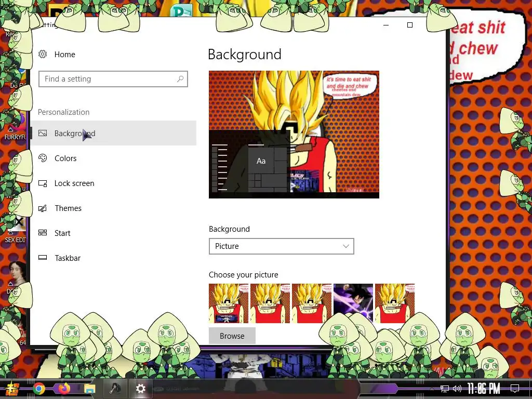Screen dimensions: 532x399
Task: Open the dark app icon beside Settings on taskbar
Action: [x=115, y=389]
